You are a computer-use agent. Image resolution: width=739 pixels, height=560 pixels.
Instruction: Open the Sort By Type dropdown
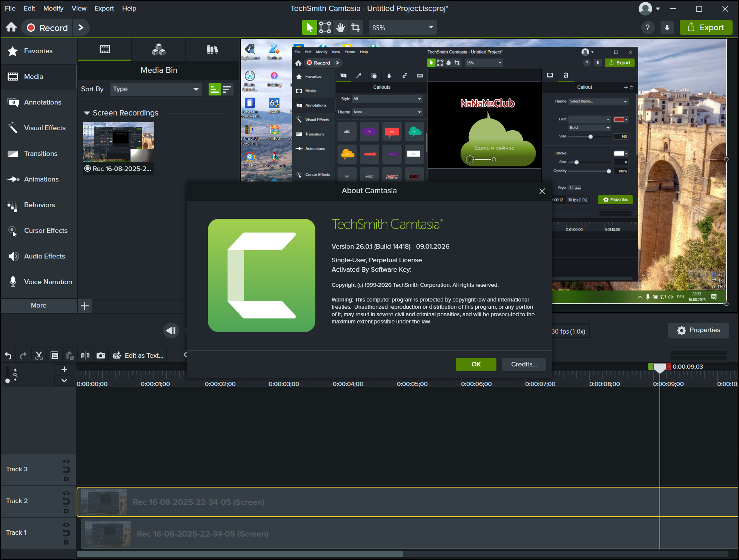[x=156, y=89]
